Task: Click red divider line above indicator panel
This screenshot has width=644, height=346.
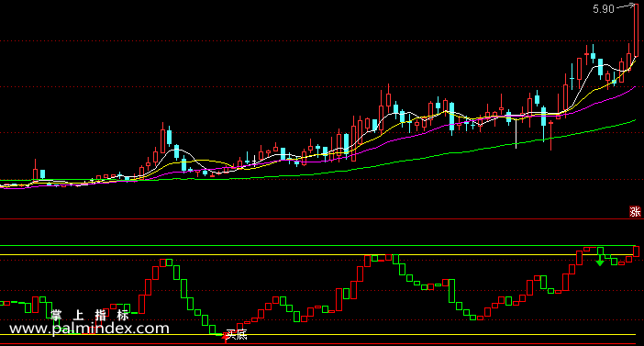Action: 322,219
